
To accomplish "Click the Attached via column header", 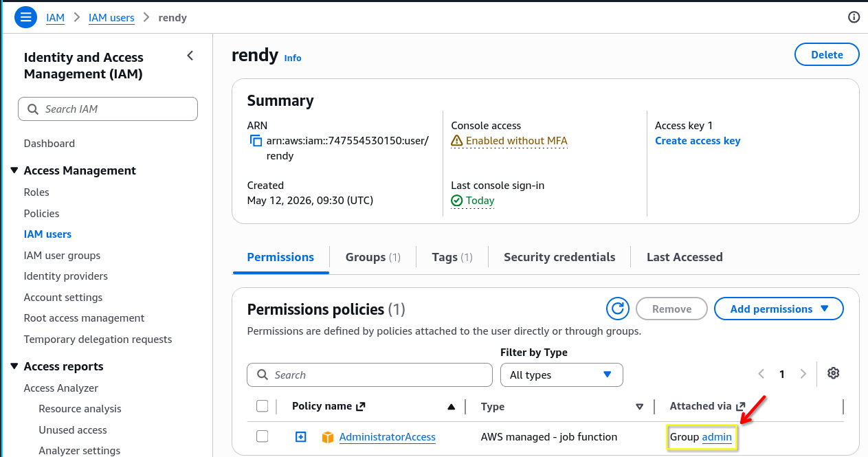I will point(702,407).
